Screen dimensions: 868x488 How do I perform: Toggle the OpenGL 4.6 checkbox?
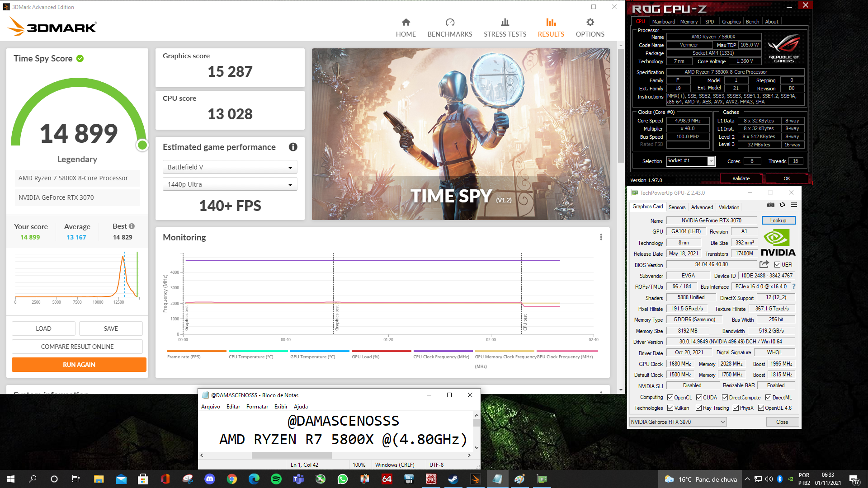pyautogui.click(x=761, y=408)
